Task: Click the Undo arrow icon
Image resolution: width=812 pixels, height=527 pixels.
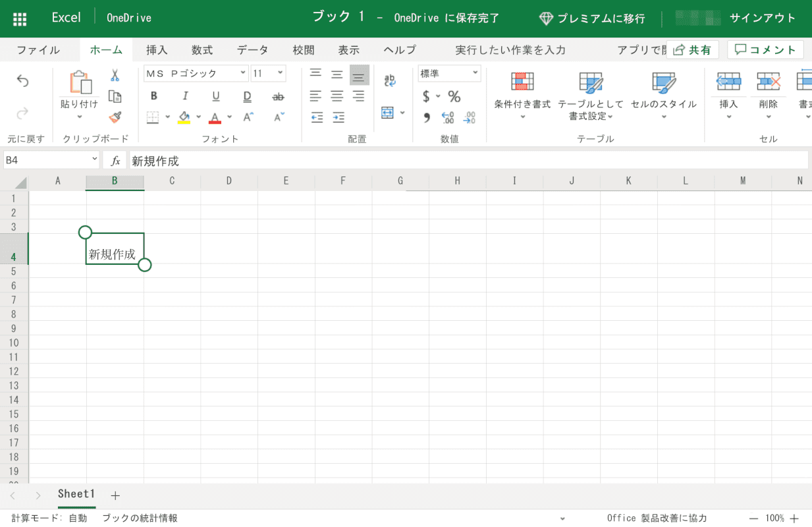Action: (x=22, y=80)
